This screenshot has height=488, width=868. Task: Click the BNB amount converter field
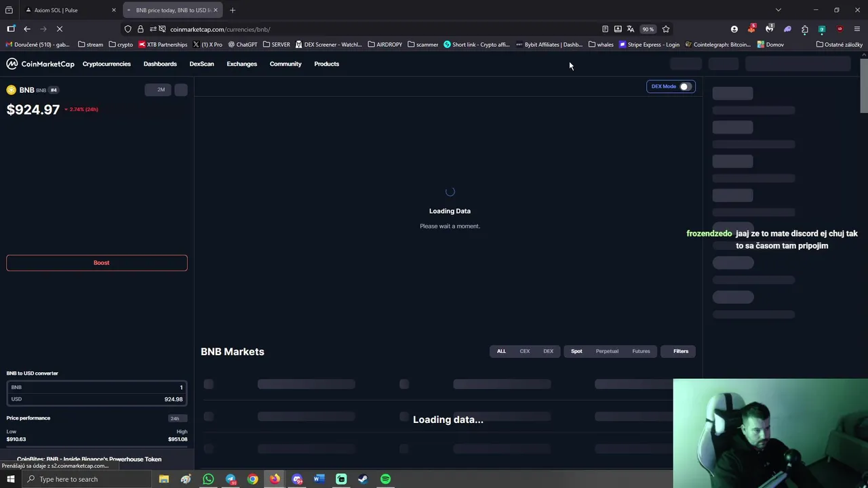tap(97, 387)
